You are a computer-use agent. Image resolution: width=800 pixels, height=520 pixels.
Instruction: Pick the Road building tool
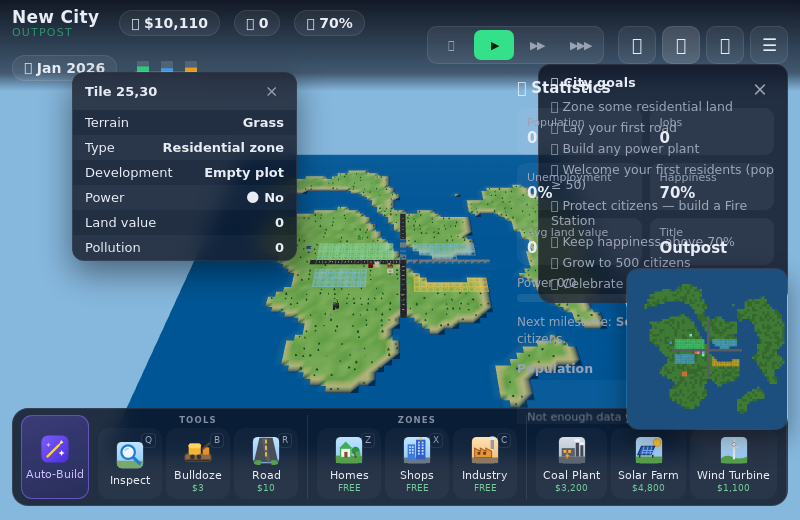point(266,463)
